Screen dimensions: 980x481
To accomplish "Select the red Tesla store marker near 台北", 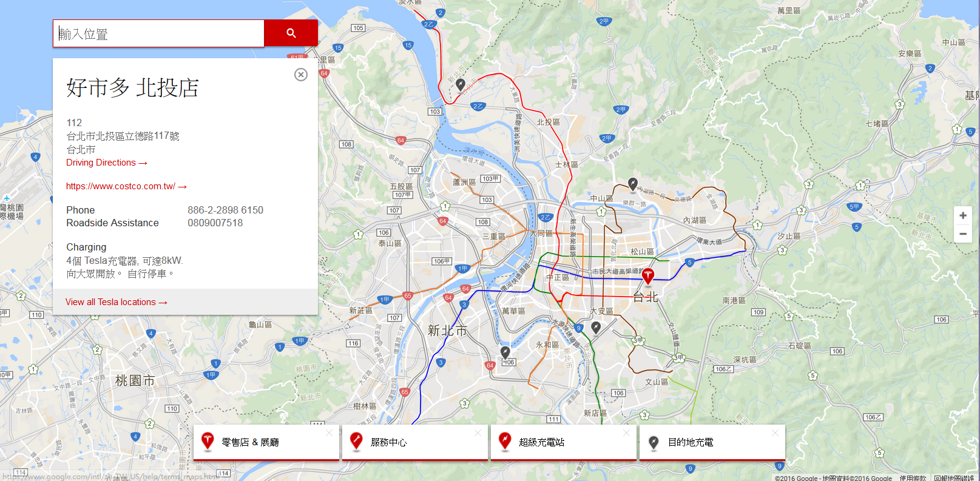I will click(647, 276).
